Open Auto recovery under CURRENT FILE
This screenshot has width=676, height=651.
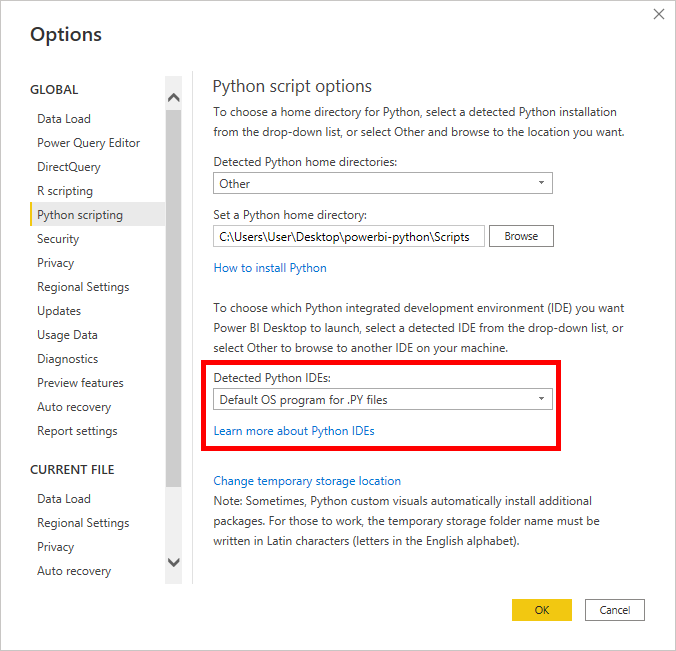tap(74, 571)
